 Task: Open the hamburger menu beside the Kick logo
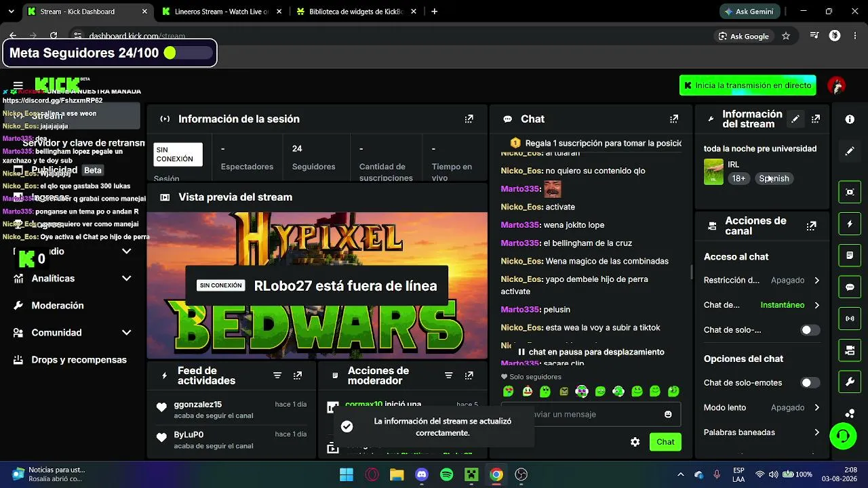[x=18, y=85]
